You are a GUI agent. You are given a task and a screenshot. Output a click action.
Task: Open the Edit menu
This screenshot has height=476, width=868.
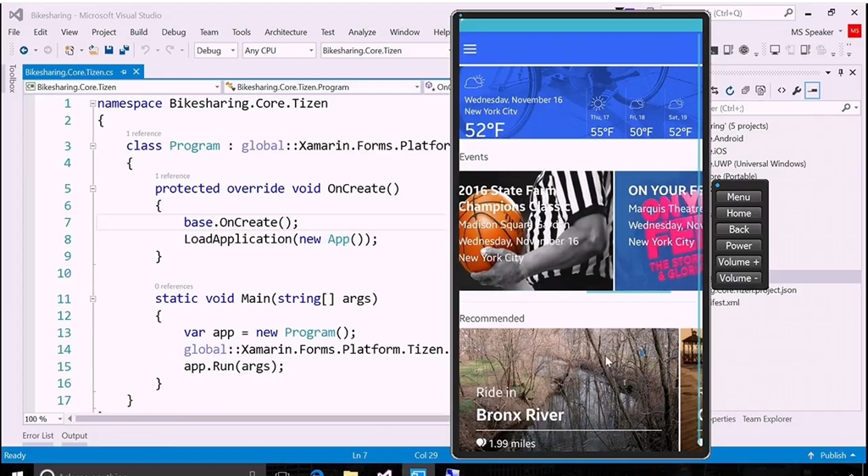click(41, 32)
